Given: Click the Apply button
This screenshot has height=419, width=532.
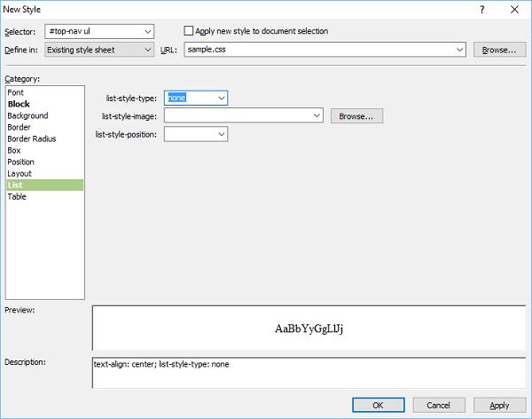Looking at the screenshot, I should tap(499, 405).
